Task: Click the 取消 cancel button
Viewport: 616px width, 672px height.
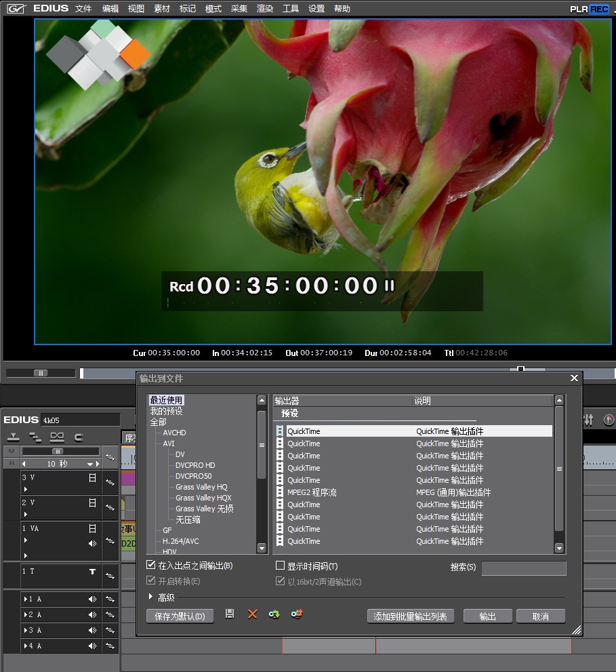Action: (x=541, y=616)
